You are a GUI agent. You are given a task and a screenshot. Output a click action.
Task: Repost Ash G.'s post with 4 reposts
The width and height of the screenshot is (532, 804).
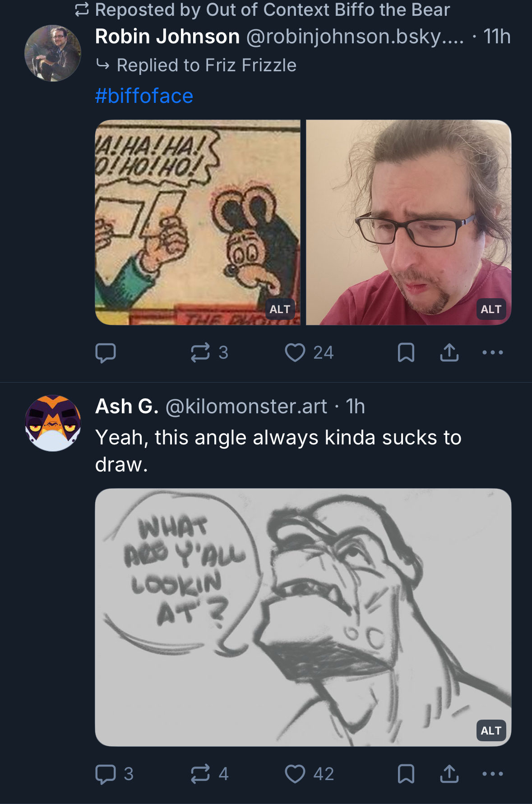200,774
